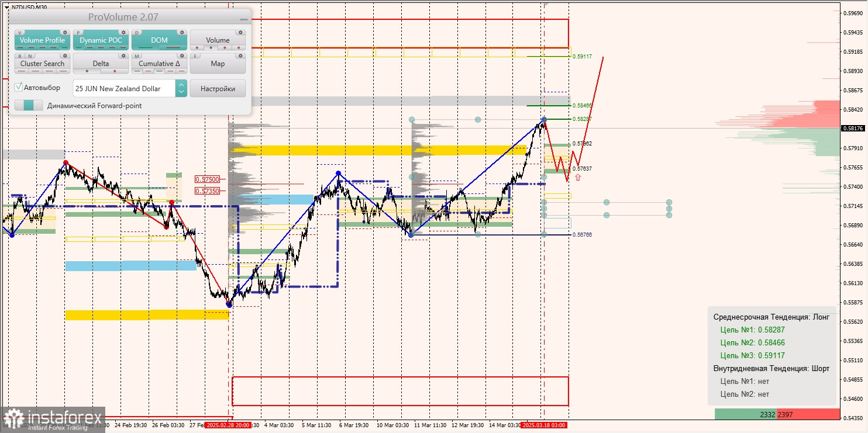This screenshot has width=868, height=433.
Task: Select green dot segment under Delta
Action: (x=87, y=71)
